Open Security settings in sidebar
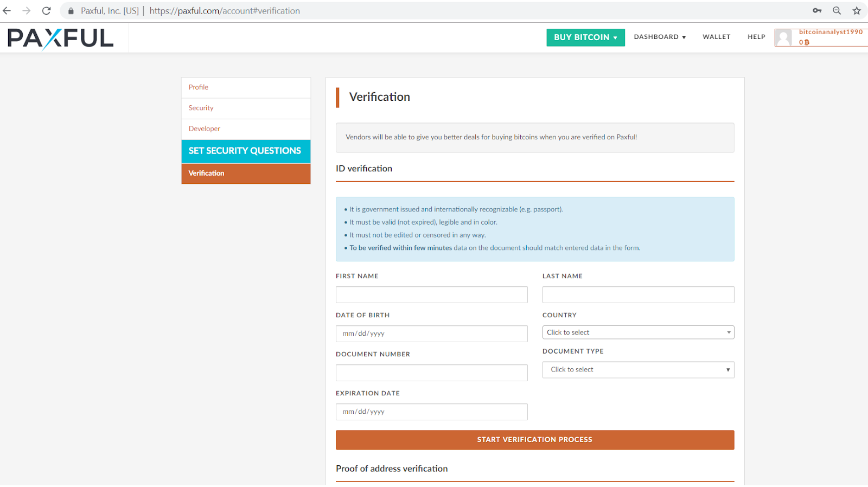The width and height of the screenshot is (868, 487). [246, 108]
